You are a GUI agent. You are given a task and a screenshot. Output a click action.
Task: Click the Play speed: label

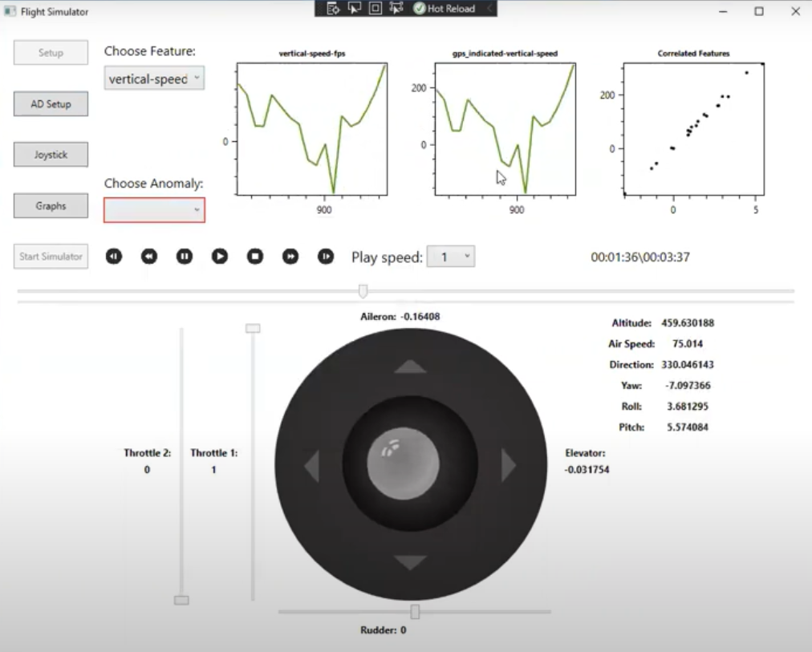387,257
